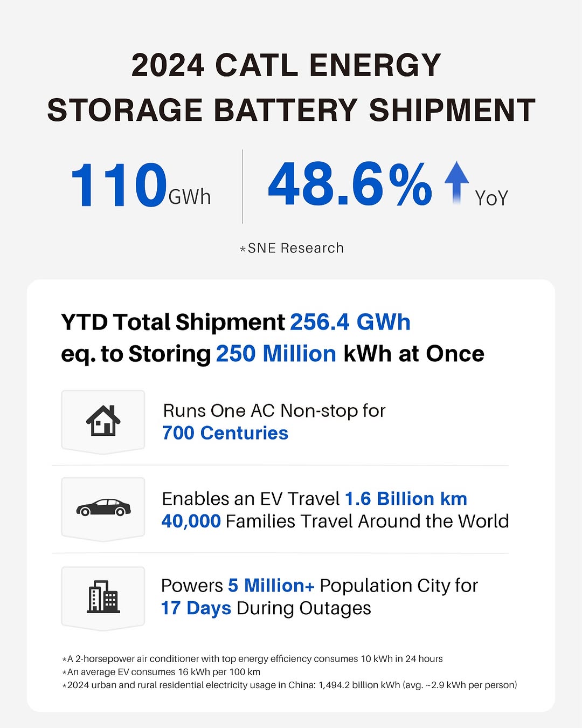Click the car icon
The height and width of the screenshot is (728, 582).
[x=103, y=508]
